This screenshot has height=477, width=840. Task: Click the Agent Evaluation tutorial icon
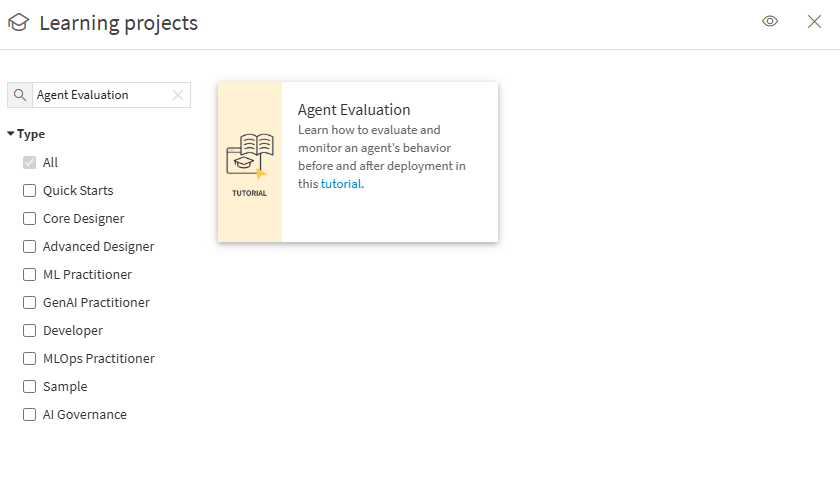(250, 162)
